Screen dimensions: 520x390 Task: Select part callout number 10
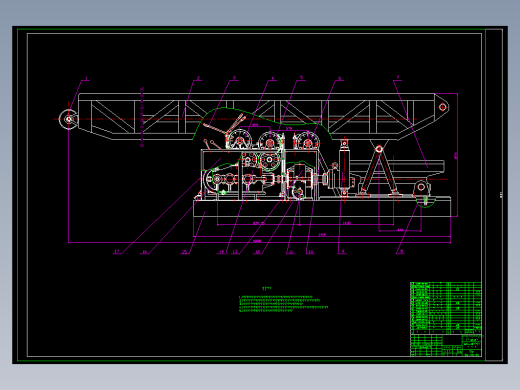(x=310, y=252)
